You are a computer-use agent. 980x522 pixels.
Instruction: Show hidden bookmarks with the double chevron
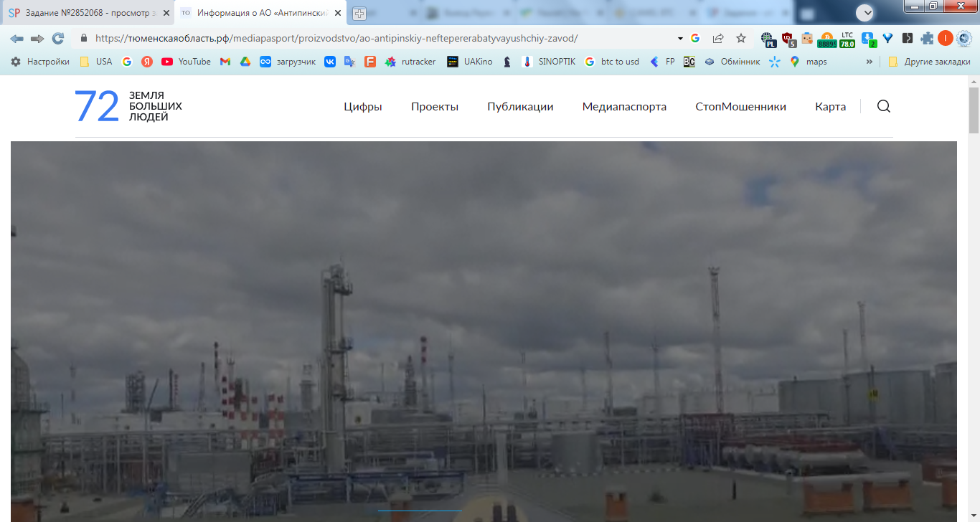tap(870, 62)
